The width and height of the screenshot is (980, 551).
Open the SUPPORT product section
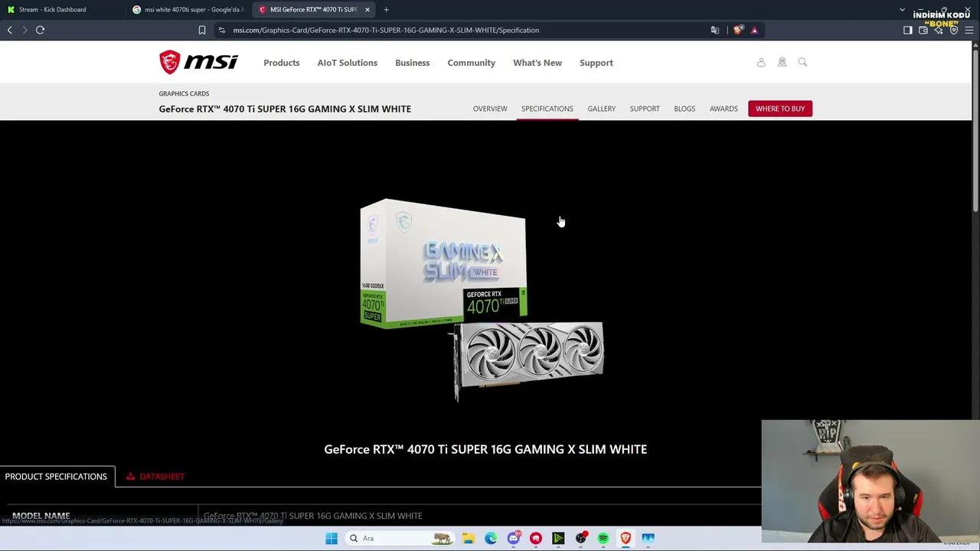click(645, 109)
